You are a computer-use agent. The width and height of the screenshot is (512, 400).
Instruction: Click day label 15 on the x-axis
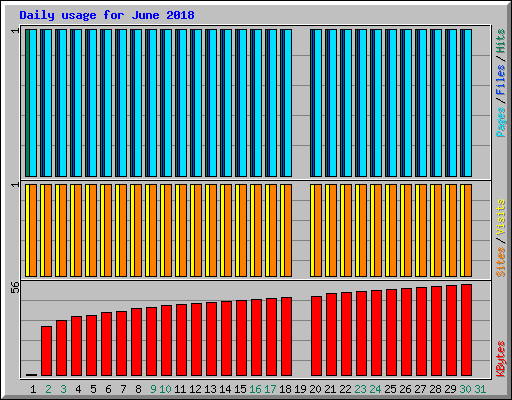coord(240,389)
